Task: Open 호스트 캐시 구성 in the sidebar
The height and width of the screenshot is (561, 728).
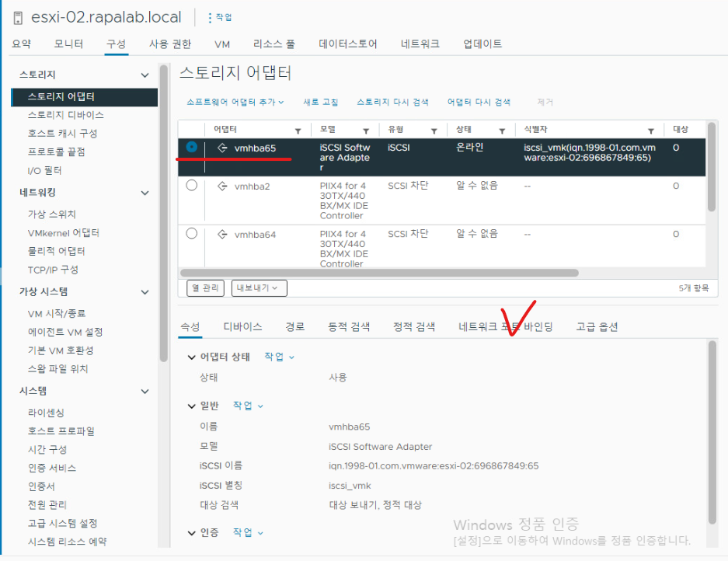Action: (x=62, y=134)
